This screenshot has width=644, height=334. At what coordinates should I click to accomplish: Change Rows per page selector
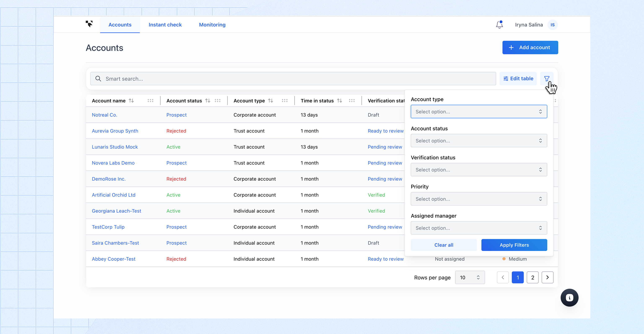(x=470, y=277)
